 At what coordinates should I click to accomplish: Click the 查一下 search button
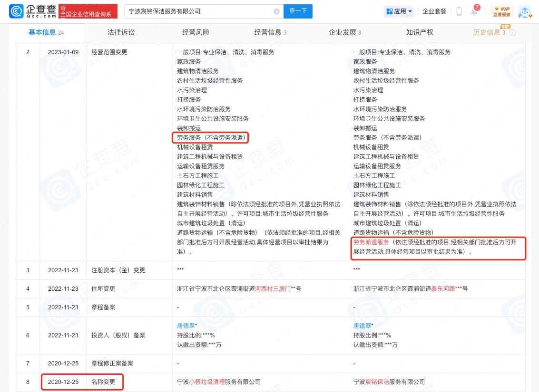click(298, 11)
